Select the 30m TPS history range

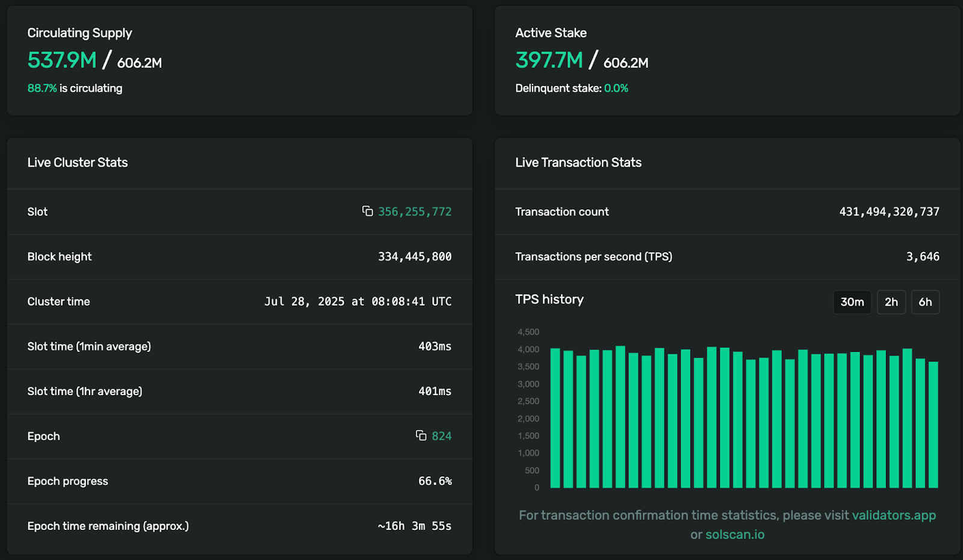tap(851, 302)
